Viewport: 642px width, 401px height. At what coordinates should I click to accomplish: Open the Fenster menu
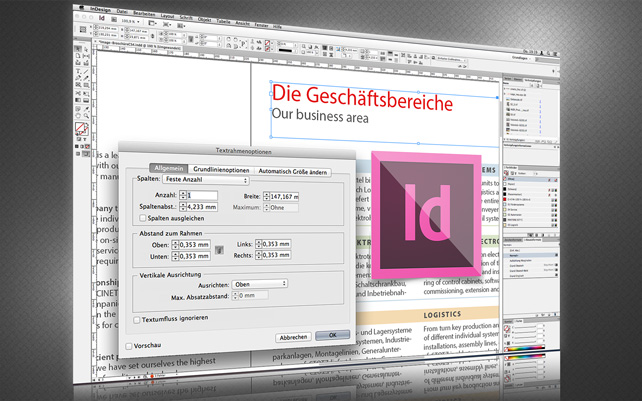[262, 25]
